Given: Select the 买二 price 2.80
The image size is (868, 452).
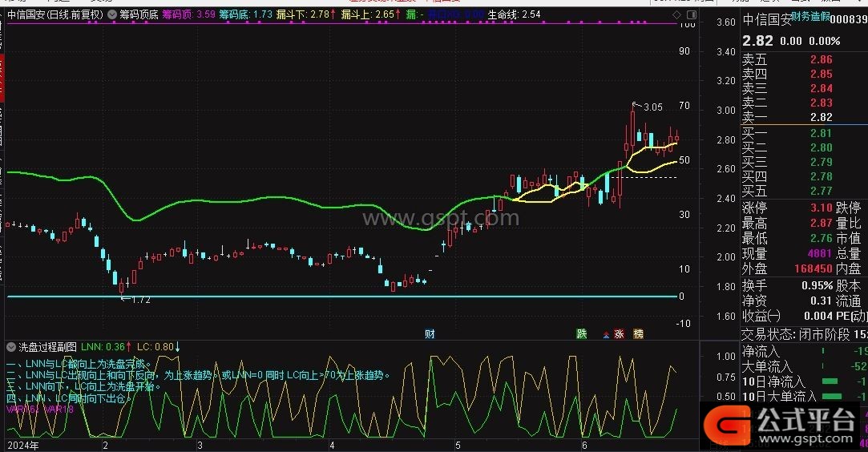Looking at the screenshot, I should 821,147.
